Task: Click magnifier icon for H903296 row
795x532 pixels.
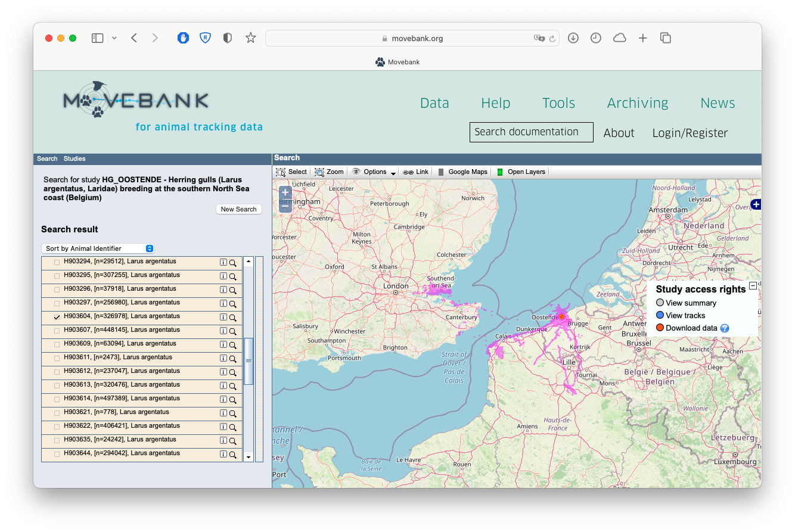Action: coord(233,290)
